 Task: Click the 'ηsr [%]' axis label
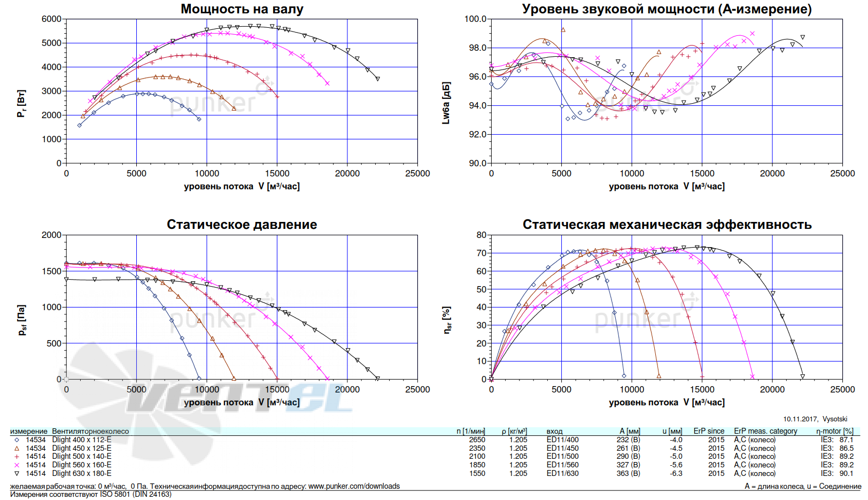point(447,320)
